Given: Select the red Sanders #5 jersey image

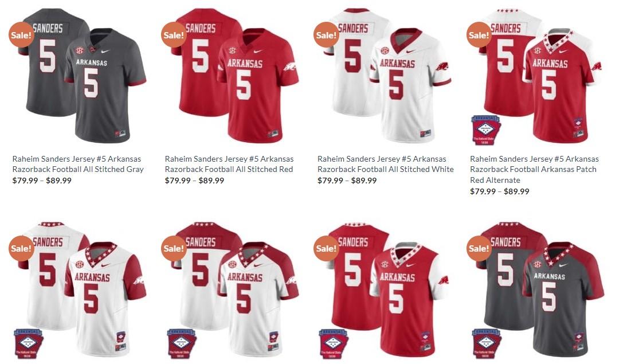Looking at the screenshot, I should click(231, 75).
